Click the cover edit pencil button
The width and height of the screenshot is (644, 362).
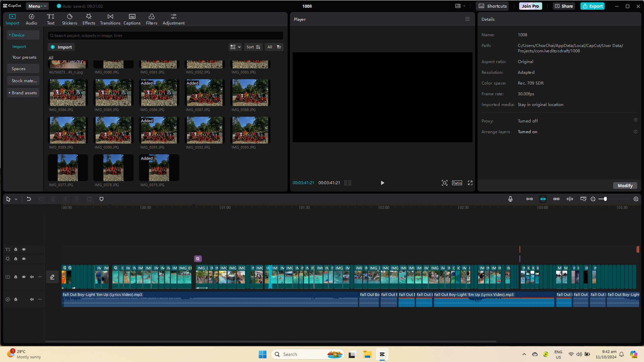coord(52,277)
